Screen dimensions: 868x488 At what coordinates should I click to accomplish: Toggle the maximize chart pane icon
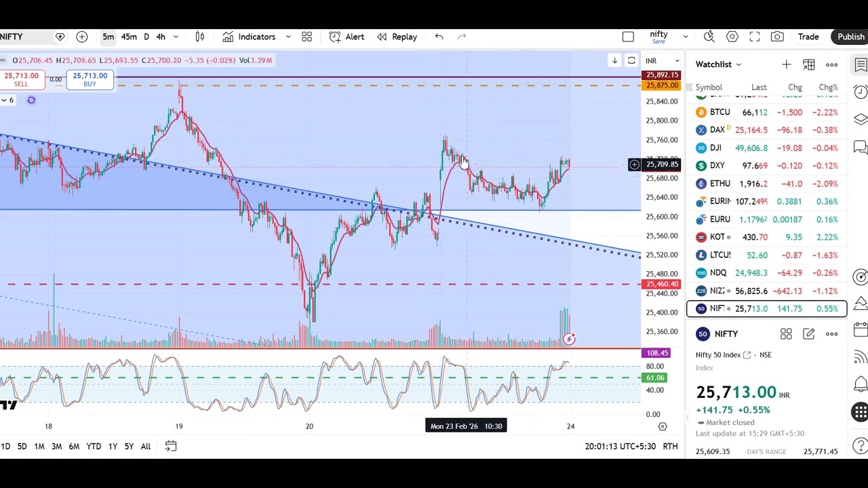point(631,60)
